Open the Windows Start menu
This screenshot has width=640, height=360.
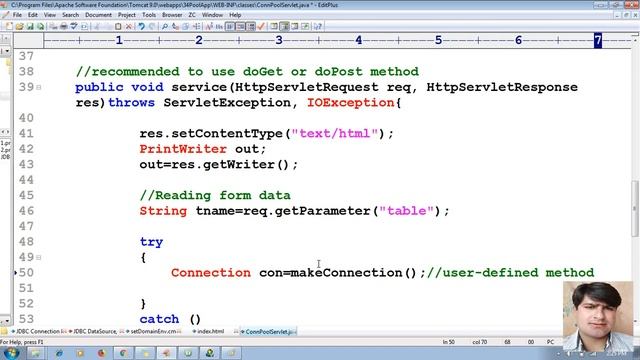click(11, 353)
